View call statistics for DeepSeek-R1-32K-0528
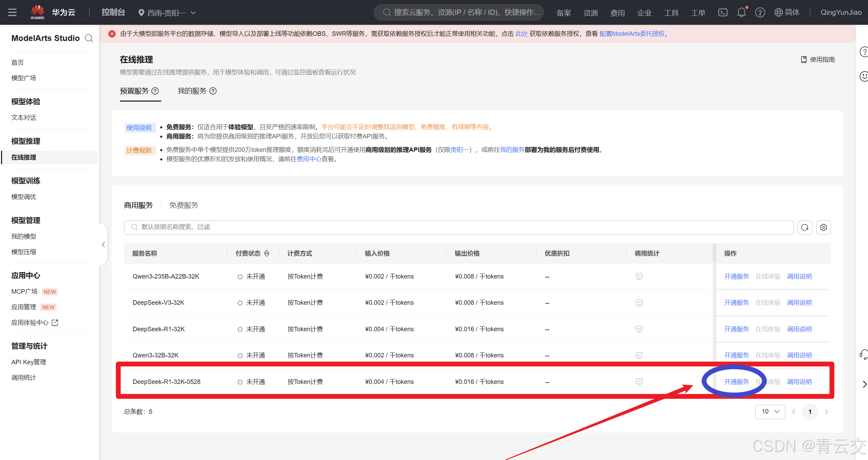The width and height of the screenshot is (868, 460). click(x=639, y=381)
